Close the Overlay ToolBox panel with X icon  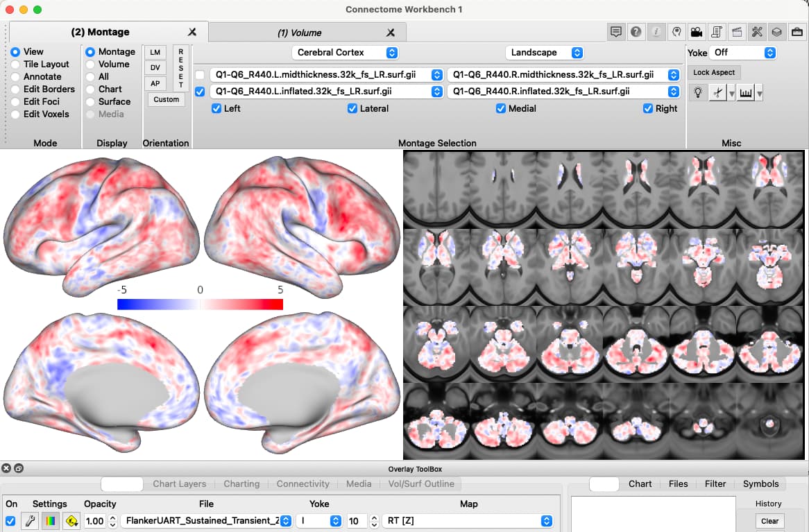click(6, 468)
